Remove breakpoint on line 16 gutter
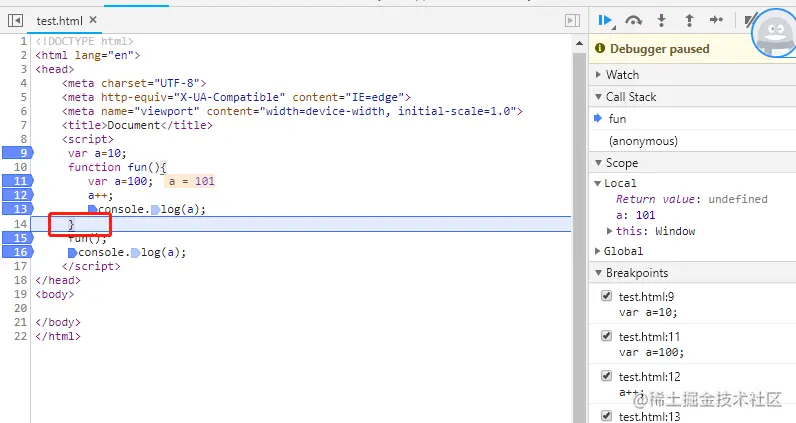Screen dimensions: 796x423 18,252
